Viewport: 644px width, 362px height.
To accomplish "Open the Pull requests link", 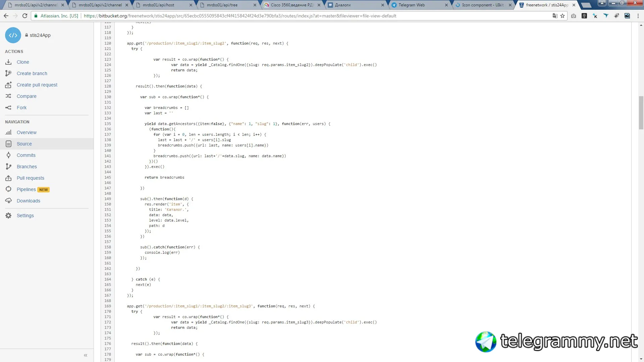I will 30,178.
